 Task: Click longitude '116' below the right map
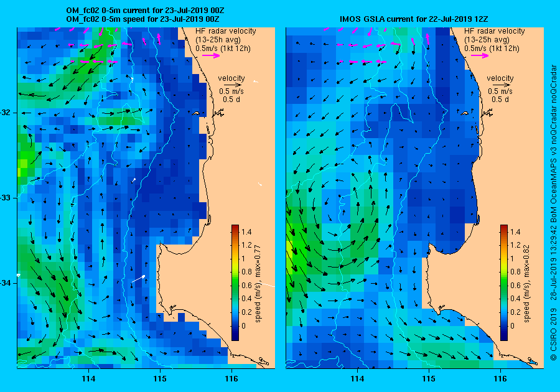tap(500, 379)
